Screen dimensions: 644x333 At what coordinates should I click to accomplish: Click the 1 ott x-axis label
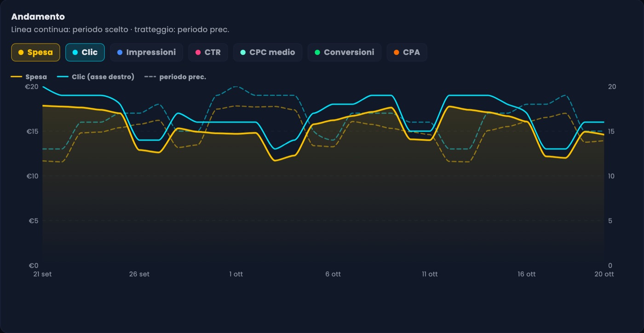coord(236,274)
